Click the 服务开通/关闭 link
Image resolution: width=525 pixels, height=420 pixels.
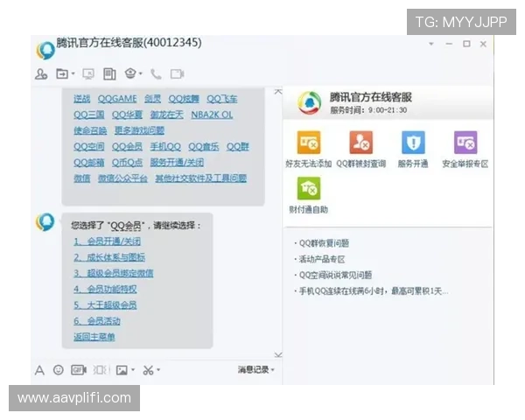click(177, 163)
